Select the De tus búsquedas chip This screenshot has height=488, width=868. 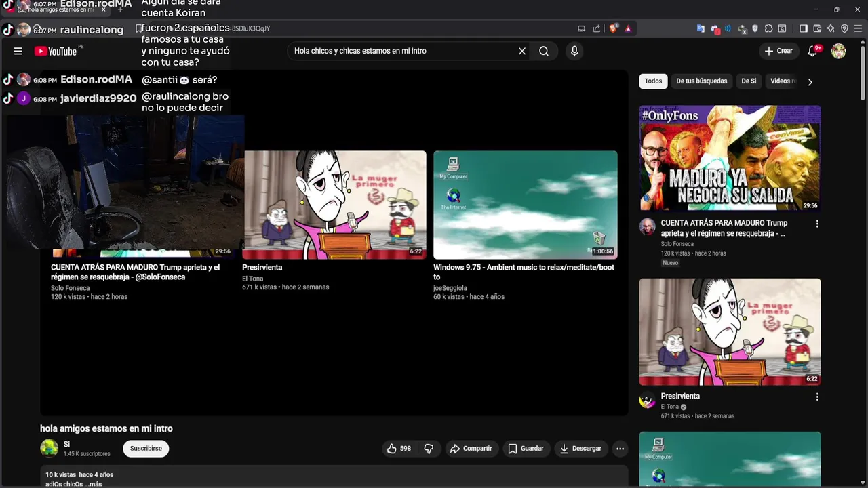(x=701, y=81)
